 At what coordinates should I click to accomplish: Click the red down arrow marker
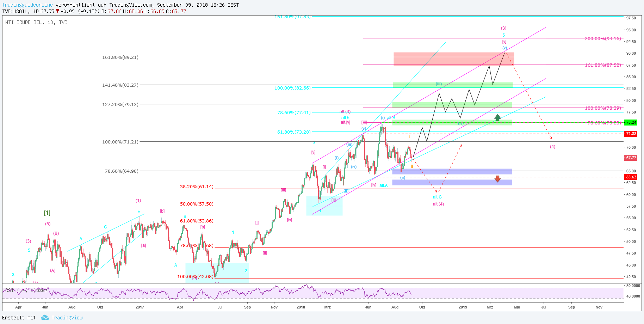pos(497,179)
